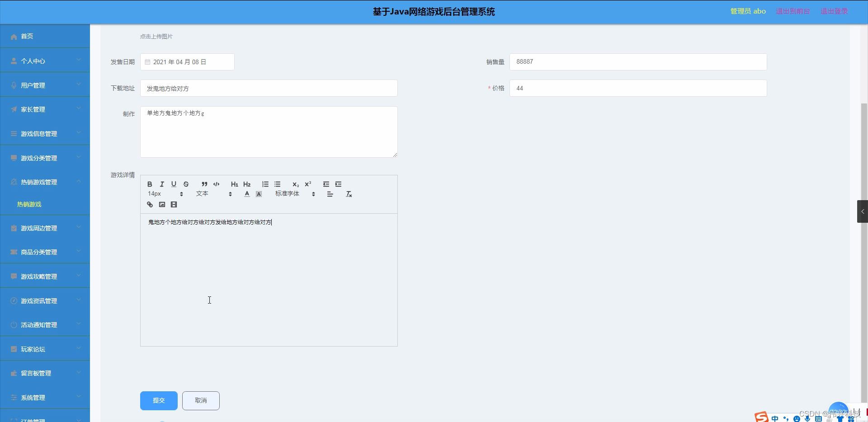Click the side panel collapse arrow handle
Screen dimensions: 868x422
pyautogui.click(x=863, y=211)
